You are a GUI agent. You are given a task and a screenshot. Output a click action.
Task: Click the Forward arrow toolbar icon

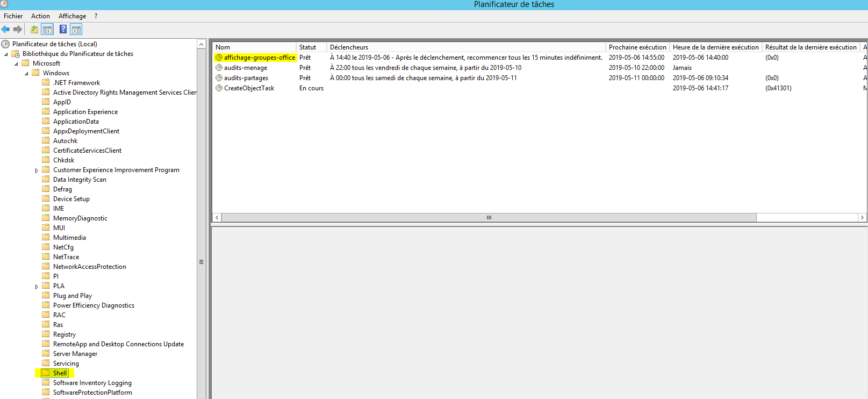pos(18,30)
